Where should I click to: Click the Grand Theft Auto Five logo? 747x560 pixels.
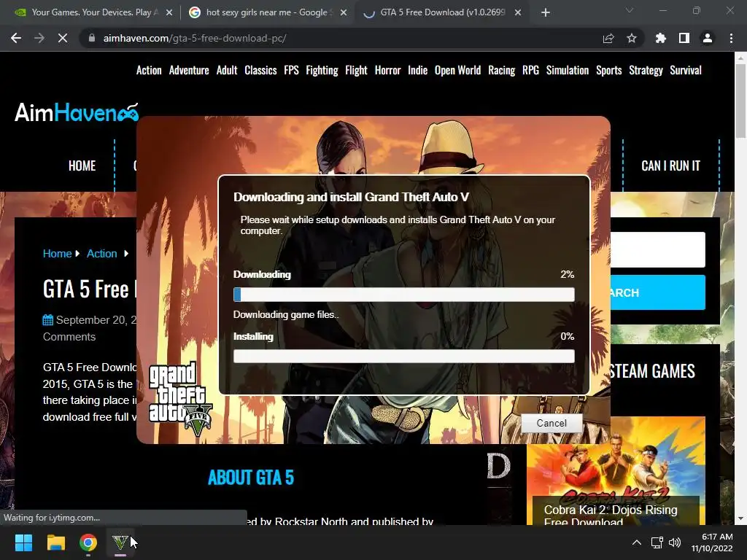pos(180,399)
